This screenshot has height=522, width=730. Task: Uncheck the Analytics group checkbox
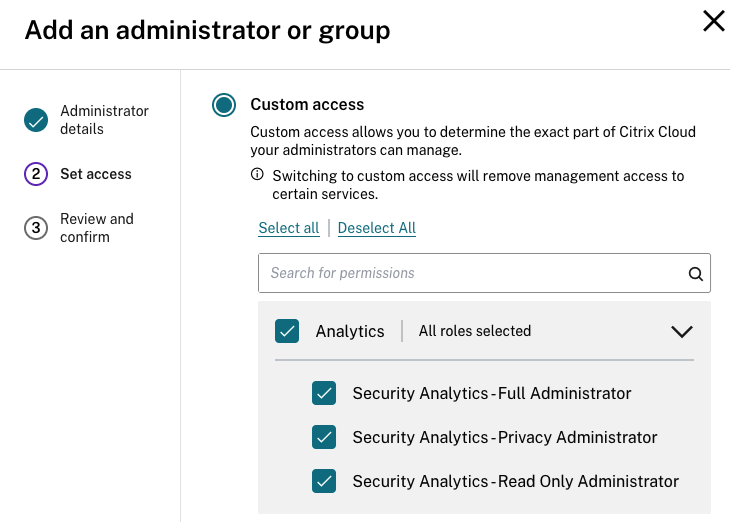tap(287, 331)
